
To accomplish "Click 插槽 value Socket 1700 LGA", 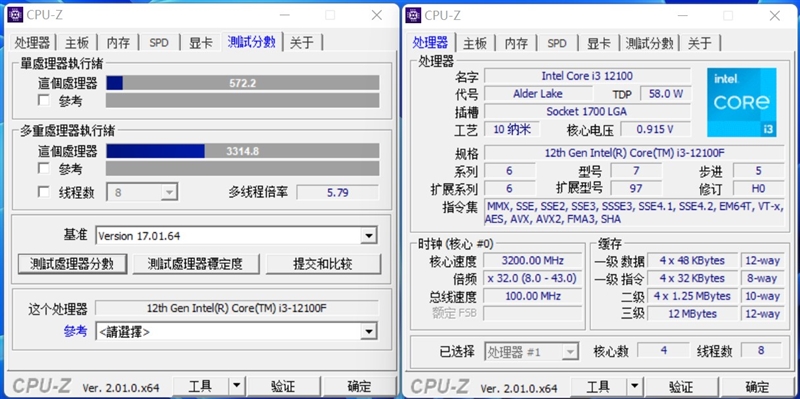I will pos(587,111).
